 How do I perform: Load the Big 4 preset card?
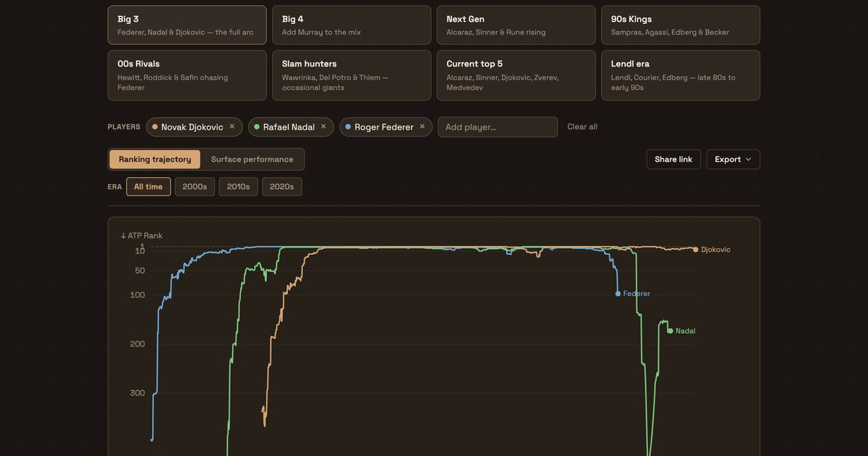352,25
